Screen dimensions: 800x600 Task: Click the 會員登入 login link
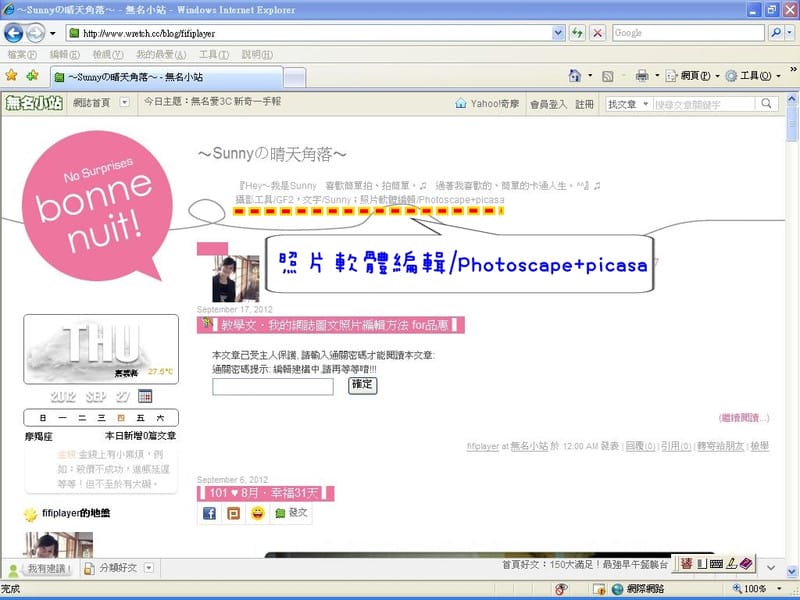coord(548,103)
